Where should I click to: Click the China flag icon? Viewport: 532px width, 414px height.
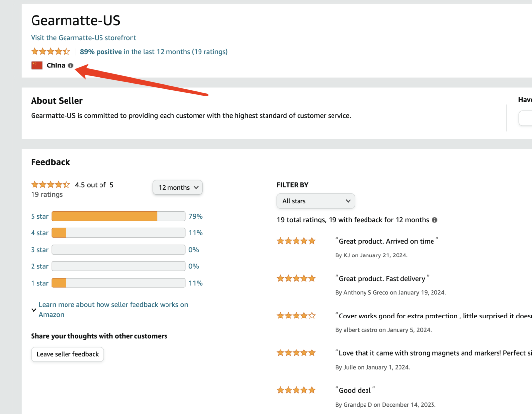click(36, 65)
